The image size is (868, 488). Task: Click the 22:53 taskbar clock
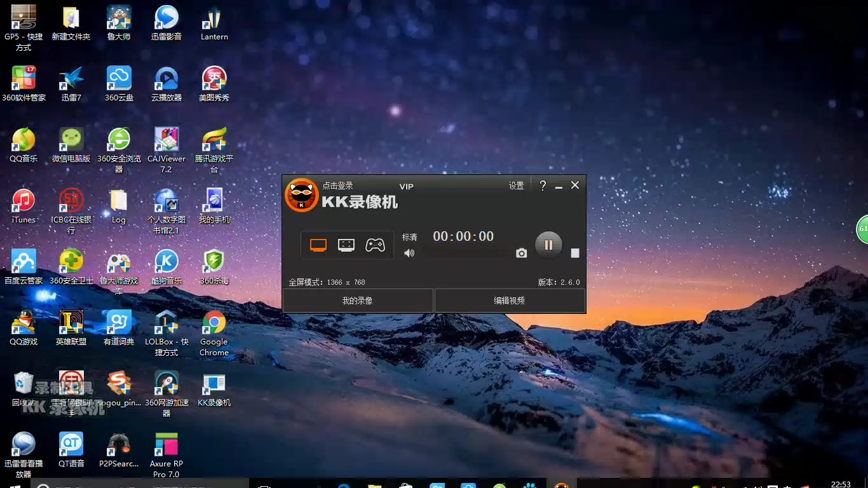tap(841, 484)
